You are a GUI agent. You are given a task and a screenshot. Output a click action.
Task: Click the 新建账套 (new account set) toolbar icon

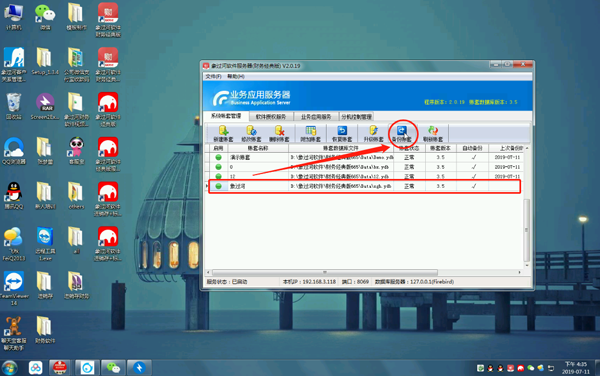[x=223, y=133]
